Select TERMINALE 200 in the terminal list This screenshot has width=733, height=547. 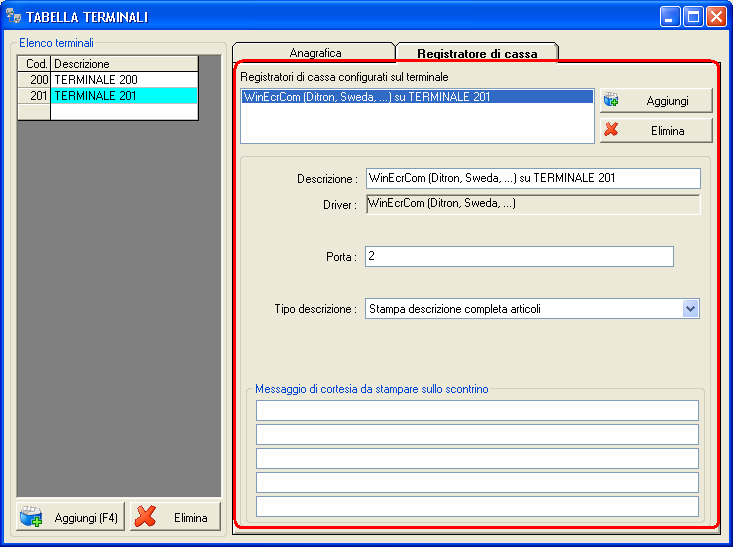point(124,79)
